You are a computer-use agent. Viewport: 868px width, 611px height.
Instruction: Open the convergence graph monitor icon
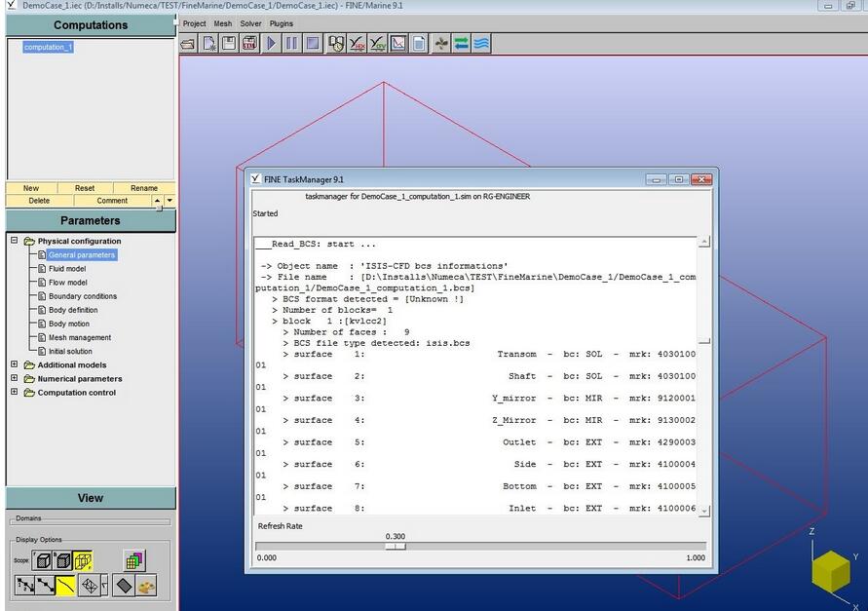point(398,43)
